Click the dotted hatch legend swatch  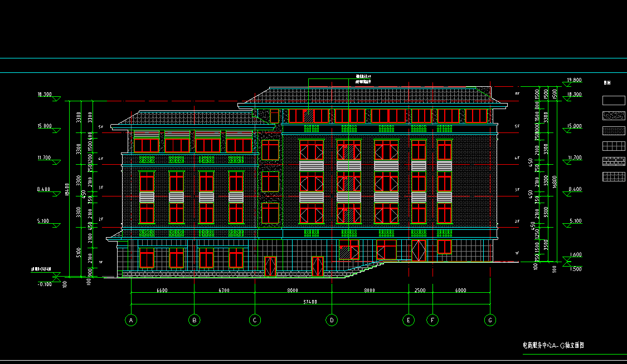[614, 131]
